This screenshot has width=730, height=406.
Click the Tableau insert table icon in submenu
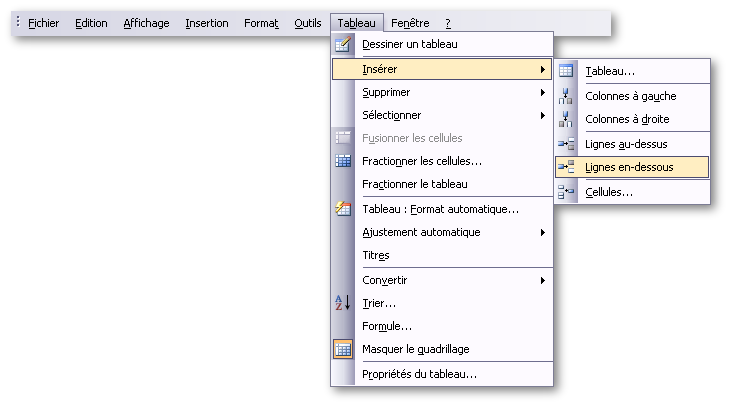point(566,71)
